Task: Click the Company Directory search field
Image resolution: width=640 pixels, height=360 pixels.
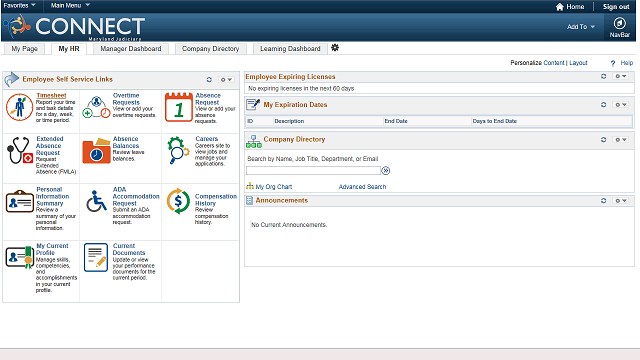Action: [x=313, y=171]
